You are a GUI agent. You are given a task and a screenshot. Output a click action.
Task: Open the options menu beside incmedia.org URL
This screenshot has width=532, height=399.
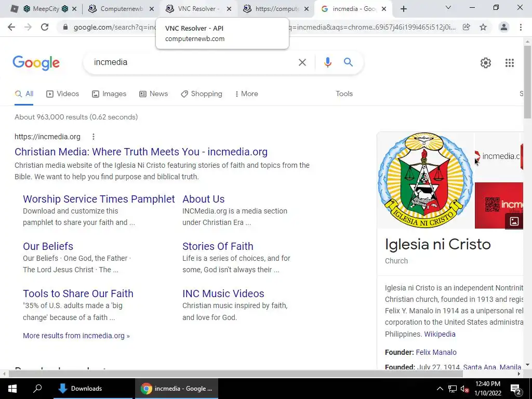click(94, 137)
